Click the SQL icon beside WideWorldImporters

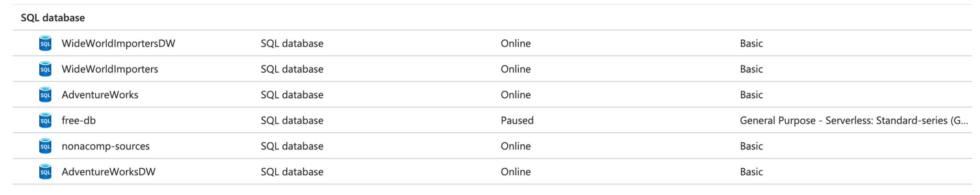pyautogui.click(x=45, y=69)
